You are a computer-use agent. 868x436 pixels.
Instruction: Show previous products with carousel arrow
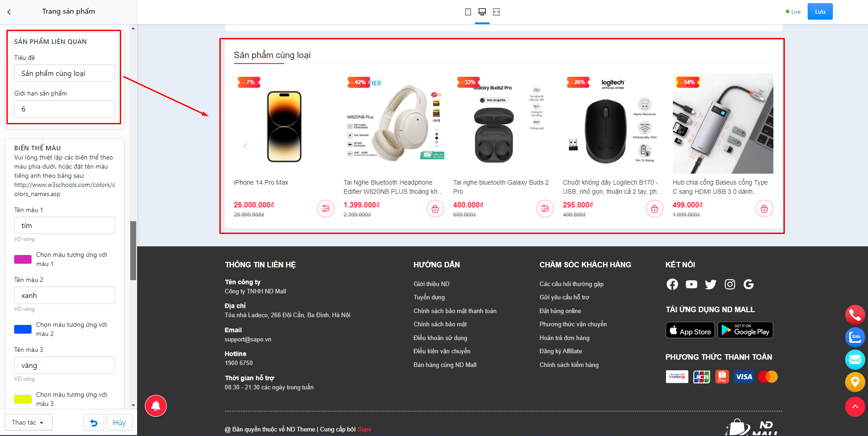pos(245,146)
